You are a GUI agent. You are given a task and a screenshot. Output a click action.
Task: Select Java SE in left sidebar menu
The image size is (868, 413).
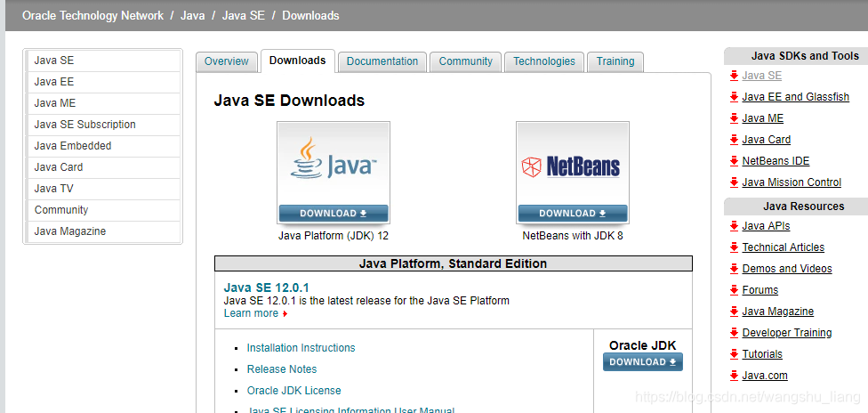coord(104,61)
